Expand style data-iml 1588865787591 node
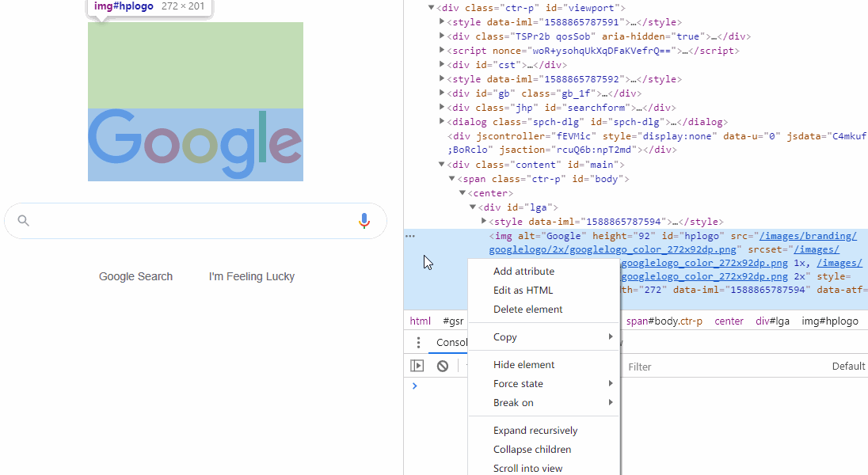 pyautogui.click(x=442, y=21)
